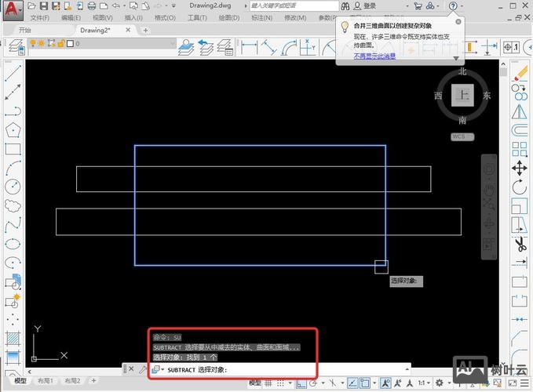Select the Revision Cloud tool
This screenshot has width=533, height=392.
(x=13, y=206)
